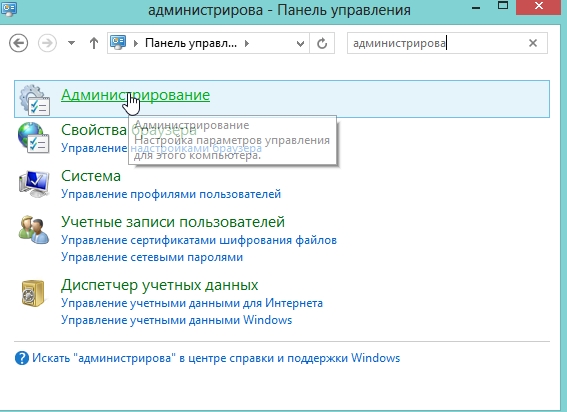Click Управление учетными данными для Интернета

[x=192, y=303]
